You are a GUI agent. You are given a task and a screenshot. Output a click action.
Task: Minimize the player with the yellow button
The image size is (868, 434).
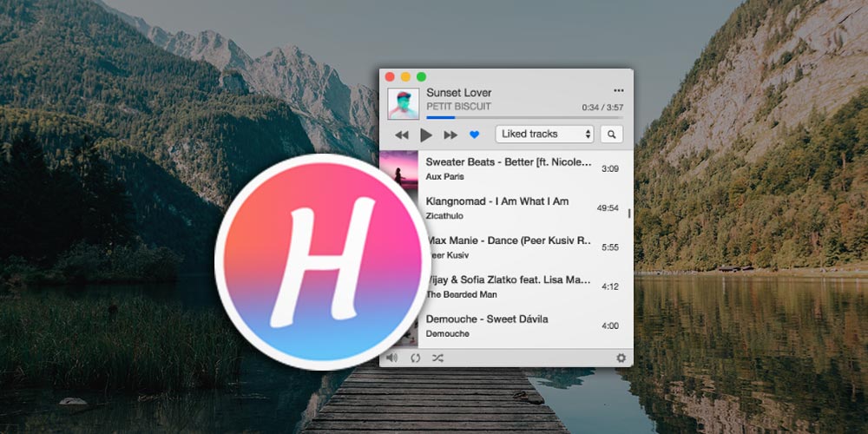click(405, 77)
